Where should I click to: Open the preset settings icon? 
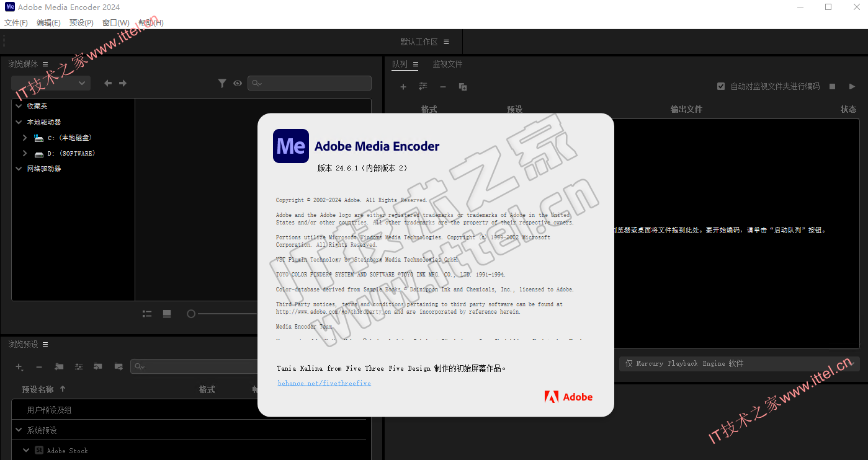(x=79, y=367)
